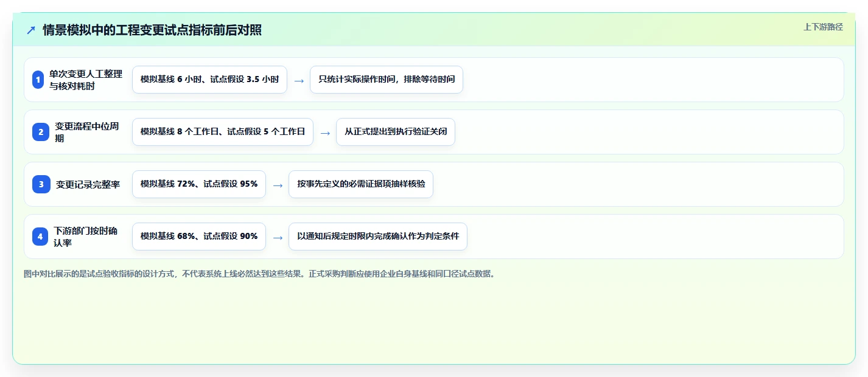Viewport: 868px width, 377px height.
Task: Click the number 1 badge for 单次变更人工整理
Action: coord(38,80)
